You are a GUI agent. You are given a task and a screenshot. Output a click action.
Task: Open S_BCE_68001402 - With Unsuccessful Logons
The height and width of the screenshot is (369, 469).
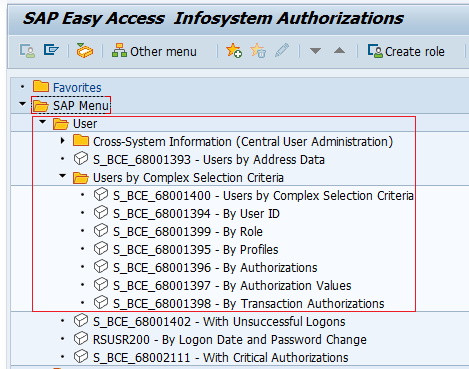[219, 322]
